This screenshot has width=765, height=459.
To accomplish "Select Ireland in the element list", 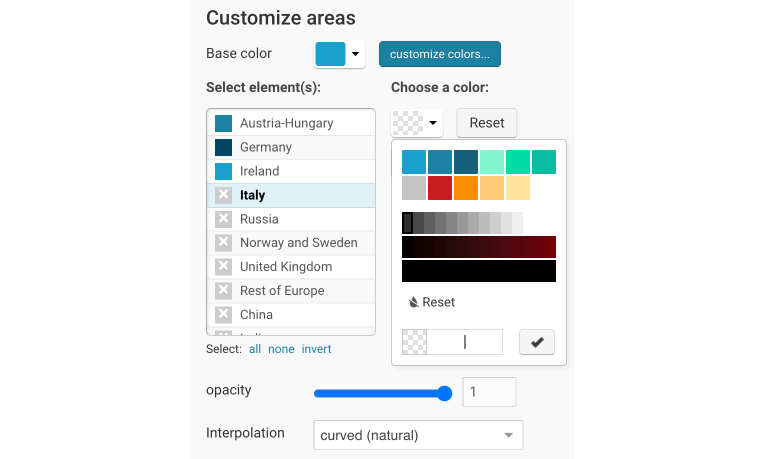I will tap(260, 171).
